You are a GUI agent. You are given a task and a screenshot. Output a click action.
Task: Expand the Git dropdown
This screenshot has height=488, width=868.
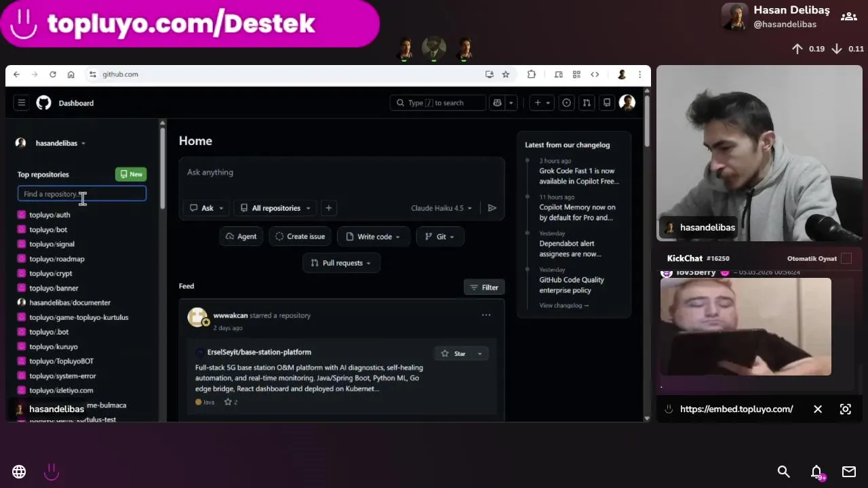[440, 237]
